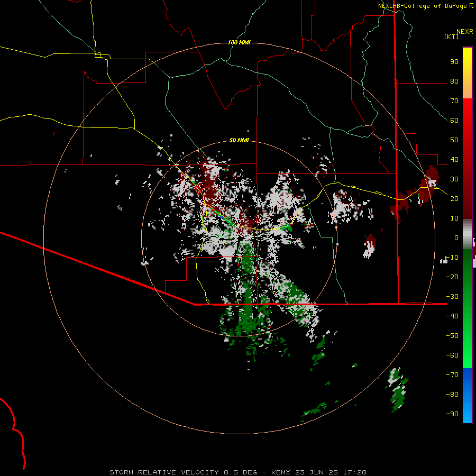
Task: Click the gray zero-velocity segment of the color bar
Action: (x=467, y=234)
